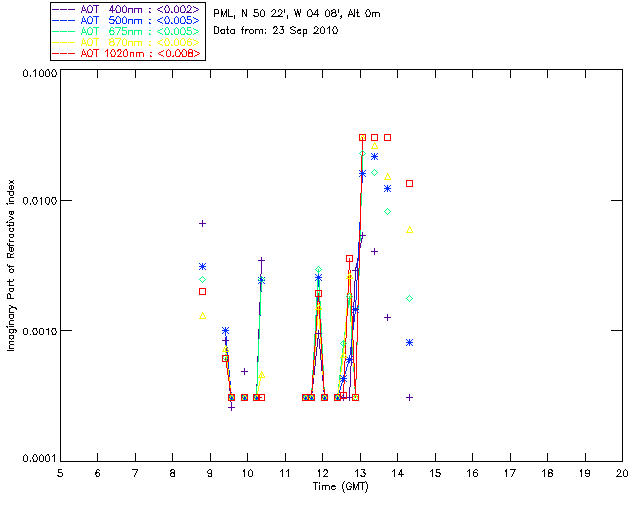Click the red dashed line sample in the legend
640x512 pixels.
(x=64, y=53)
